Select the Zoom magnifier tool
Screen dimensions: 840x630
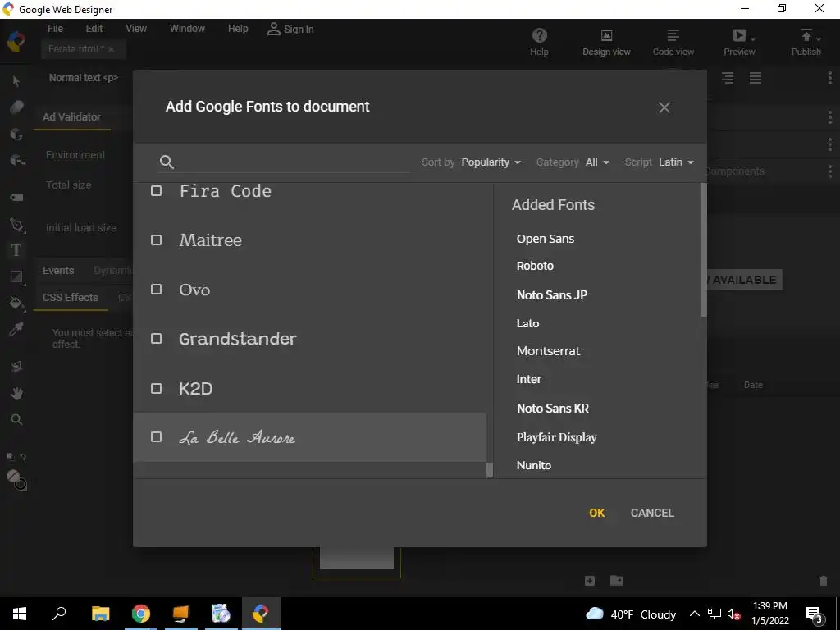point(16,419)
